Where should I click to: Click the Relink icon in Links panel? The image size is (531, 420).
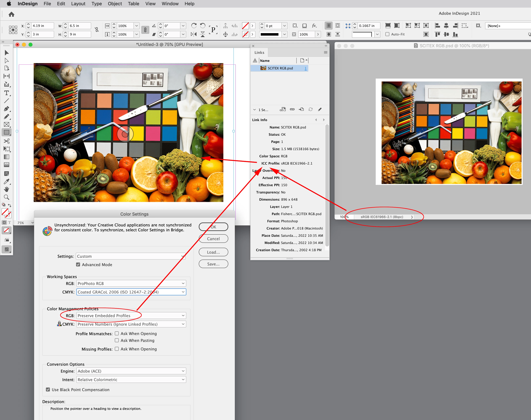point(292,109)
